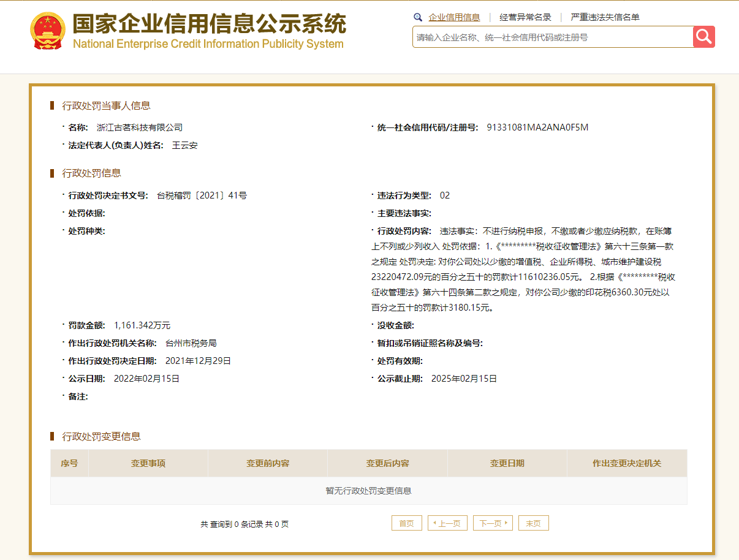This screenshot has height=560, width=739.
Task: Click the 行政处罚变更信息 section heading
Action: point(102,436)
